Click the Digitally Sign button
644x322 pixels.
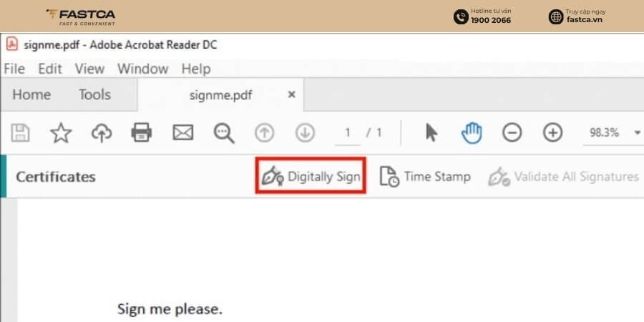(x=311, y=177)
